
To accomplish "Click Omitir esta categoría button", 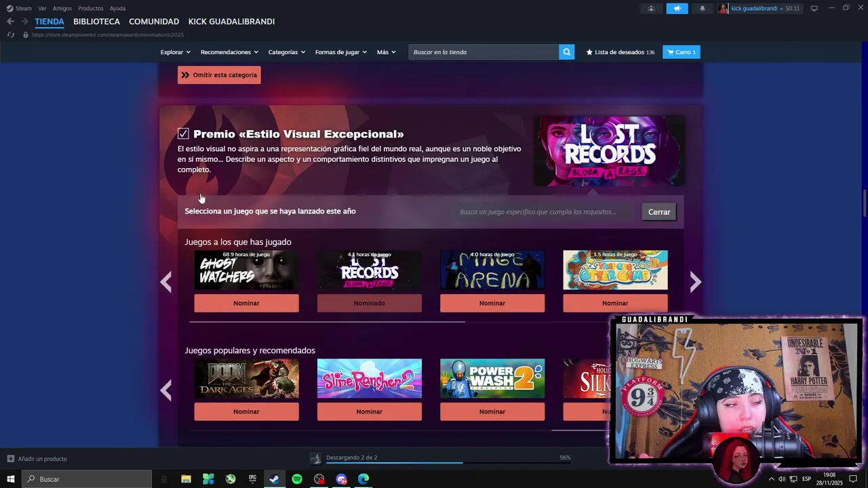I will (x=219, y=75).
